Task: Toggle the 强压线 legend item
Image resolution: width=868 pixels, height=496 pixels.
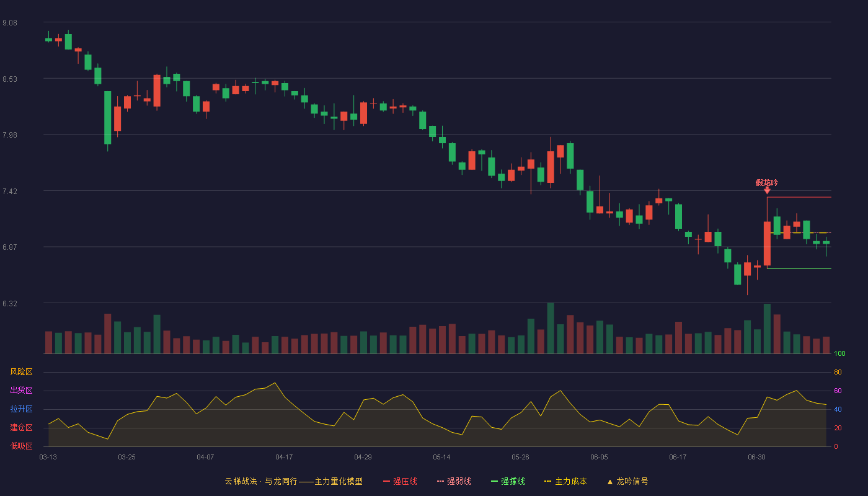Action: [x=400, y=481]
